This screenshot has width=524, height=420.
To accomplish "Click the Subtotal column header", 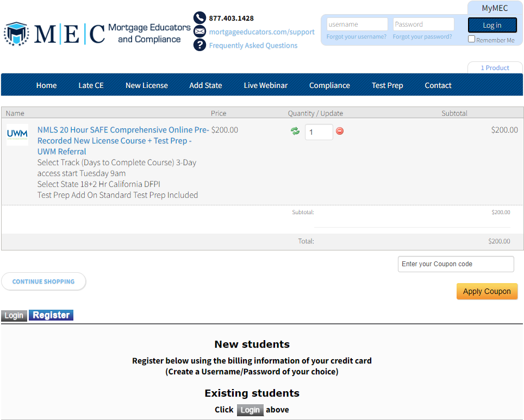I will point(454,113).
